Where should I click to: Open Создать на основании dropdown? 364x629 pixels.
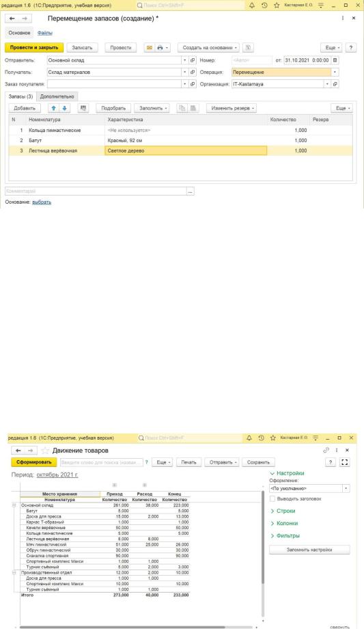(208, 47)
